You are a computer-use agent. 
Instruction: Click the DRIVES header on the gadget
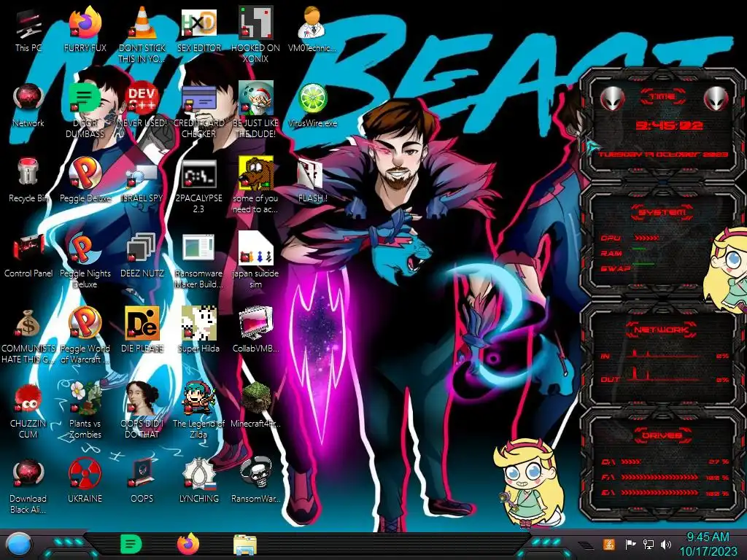(662, 435)
